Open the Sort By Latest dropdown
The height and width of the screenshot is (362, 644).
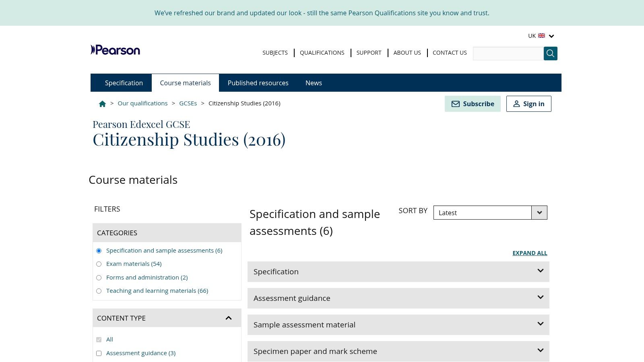[490, 213]
